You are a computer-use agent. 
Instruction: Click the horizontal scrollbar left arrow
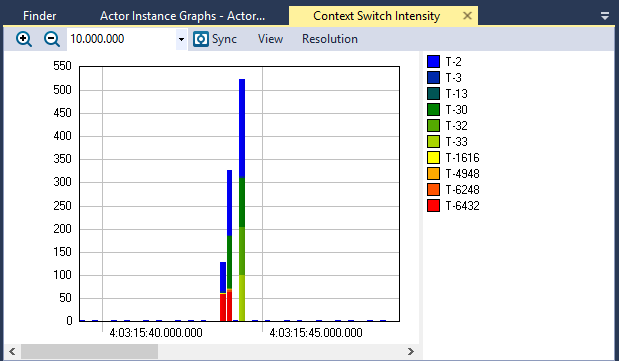12,352
